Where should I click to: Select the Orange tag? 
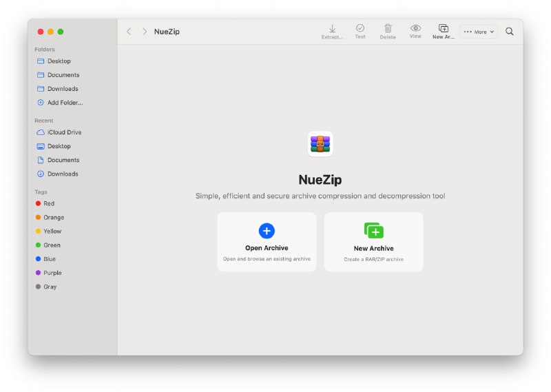(x=54, y=217)
